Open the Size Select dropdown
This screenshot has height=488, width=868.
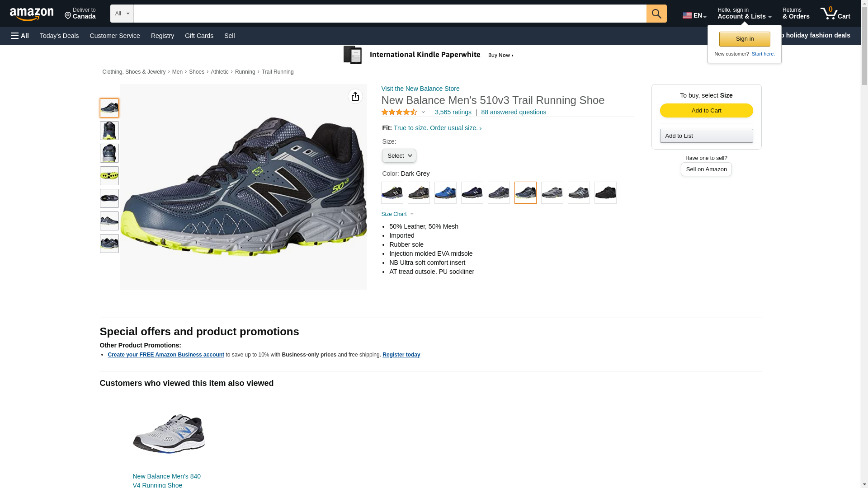(399, 156)
